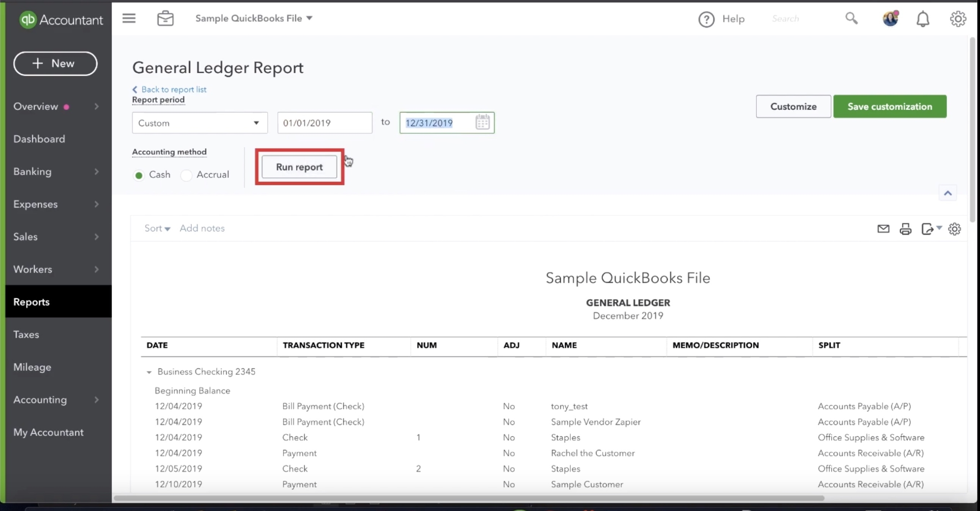
Task: Click the vertical page scrollbar
Action: (972, 129)
